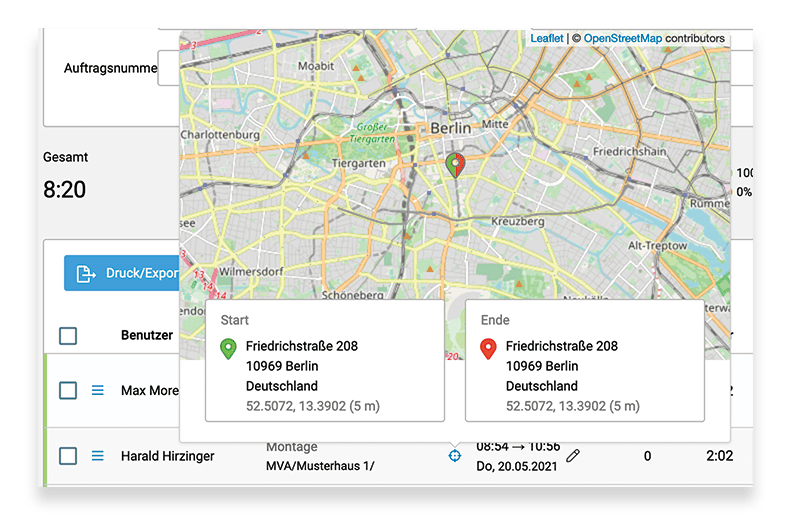
Task: Tick the select-all checkbox beside Benutzer
Action: coord(68,336)
